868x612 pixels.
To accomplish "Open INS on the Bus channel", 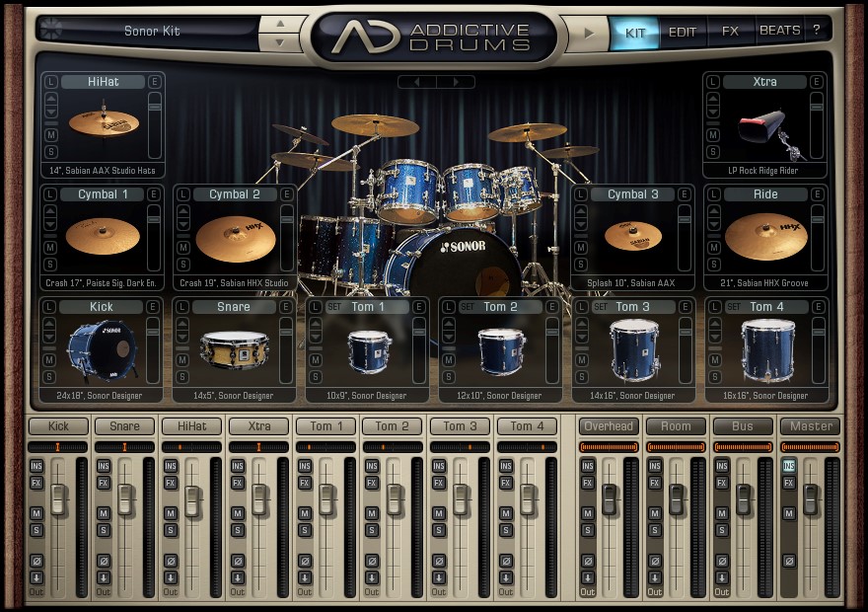I will coord(722,466).
